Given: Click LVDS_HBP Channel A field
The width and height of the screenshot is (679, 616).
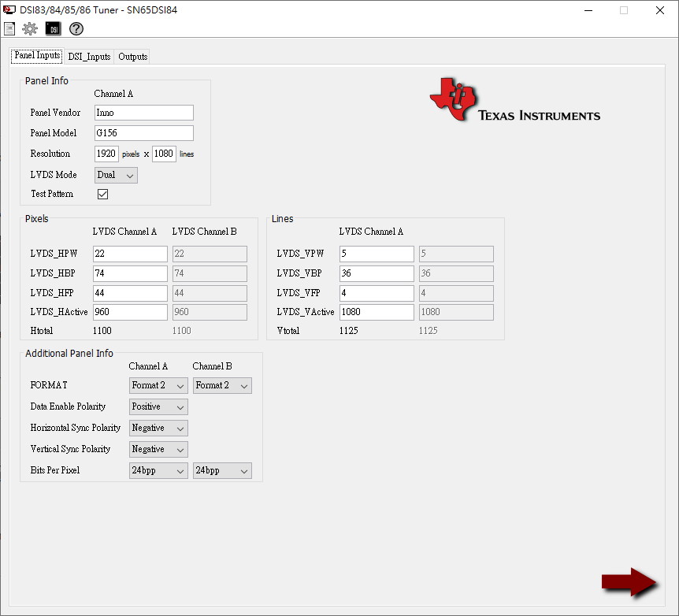Looking at the screenshot, I should [130, 273].
